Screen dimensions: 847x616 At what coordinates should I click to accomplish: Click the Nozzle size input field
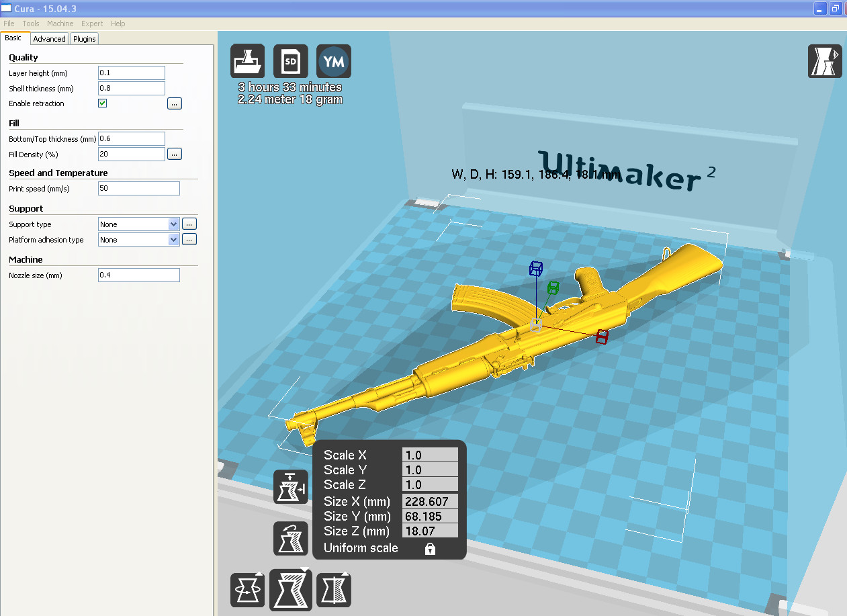[x=139, y=275]
